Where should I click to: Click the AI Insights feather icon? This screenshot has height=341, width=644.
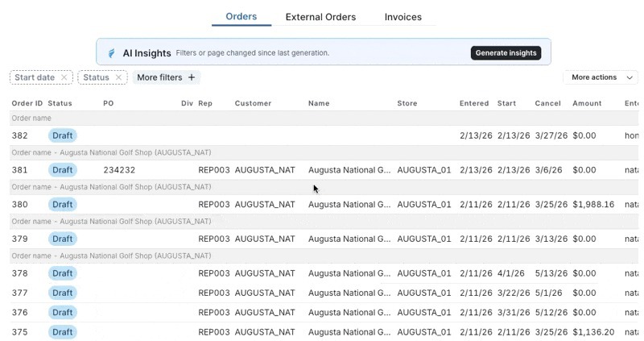[111, 53]
